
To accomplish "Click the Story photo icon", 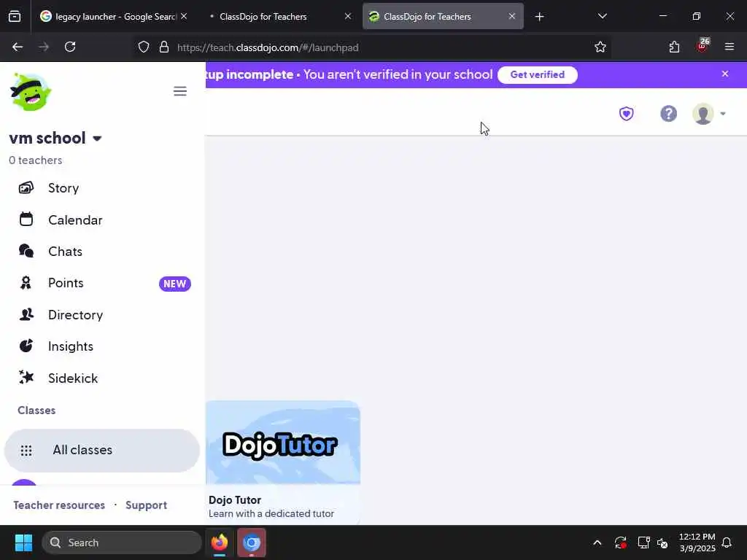I will [26, 187].
